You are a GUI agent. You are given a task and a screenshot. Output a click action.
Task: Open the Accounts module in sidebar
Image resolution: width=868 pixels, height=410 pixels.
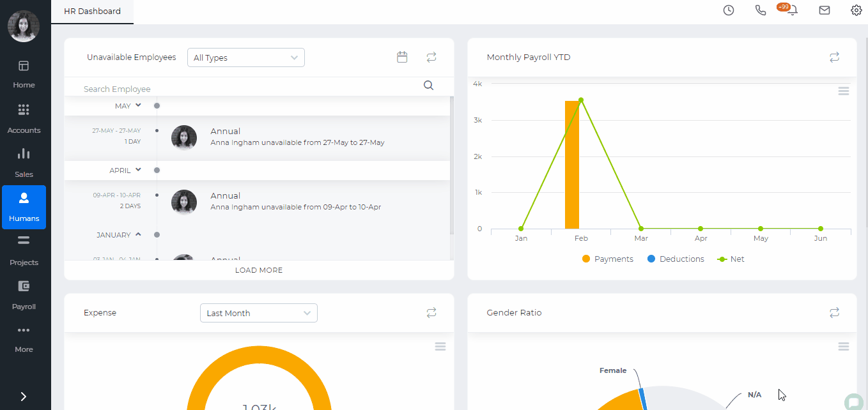tap(24, 118)
